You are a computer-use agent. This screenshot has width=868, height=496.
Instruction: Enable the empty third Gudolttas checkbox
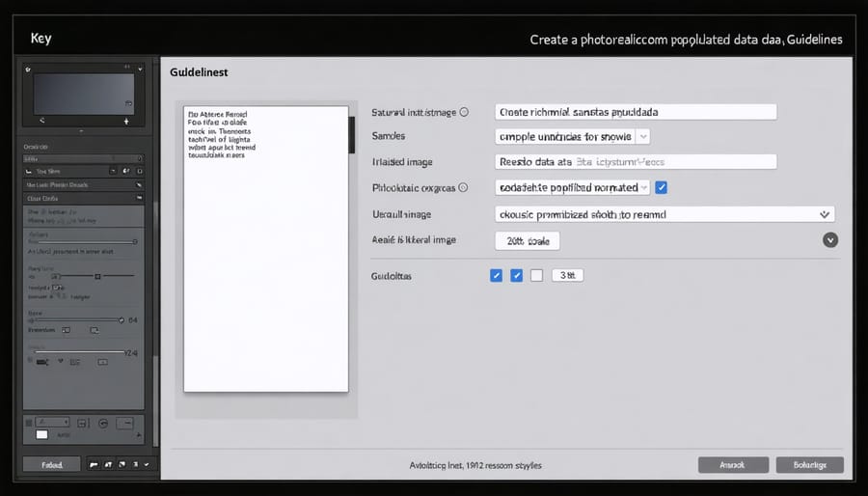[536, 275]
